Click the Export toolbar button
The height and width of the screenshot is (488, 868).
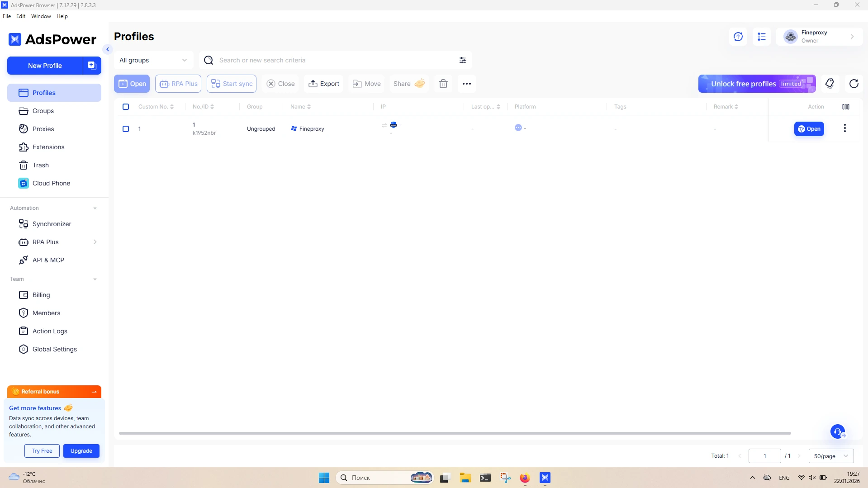click(x=324, y=84)
